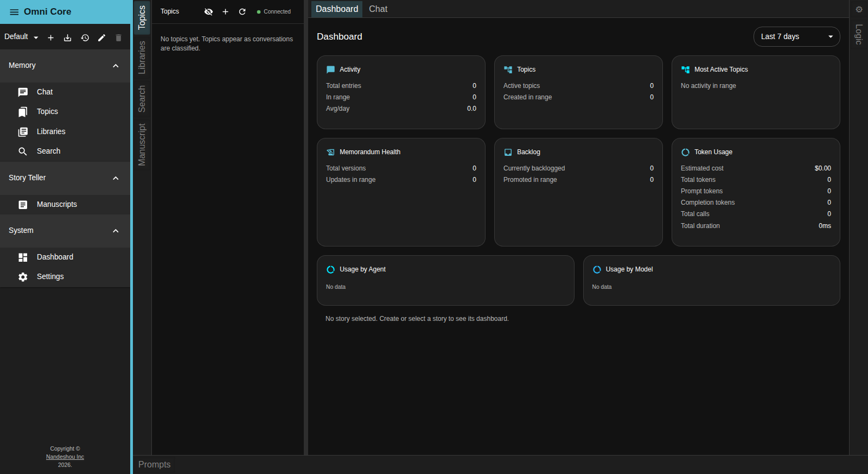Screen dimensions: 868x474
Task: Click the Memorandum Health card icon
Action: coord(330,152)
